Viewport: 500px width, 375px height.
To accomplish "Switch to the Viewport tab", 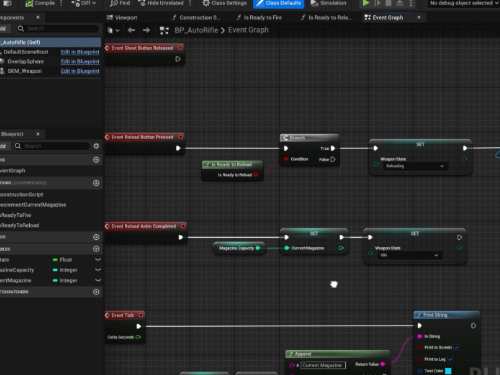I will 122,17.
